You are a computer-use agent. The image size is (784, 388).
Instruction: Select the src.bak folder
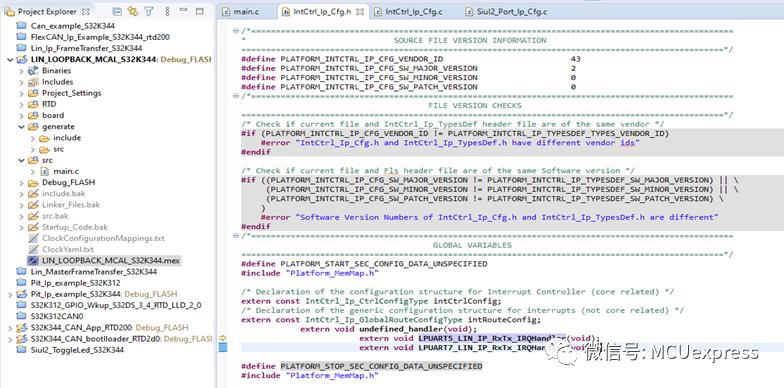click(56, 216)
